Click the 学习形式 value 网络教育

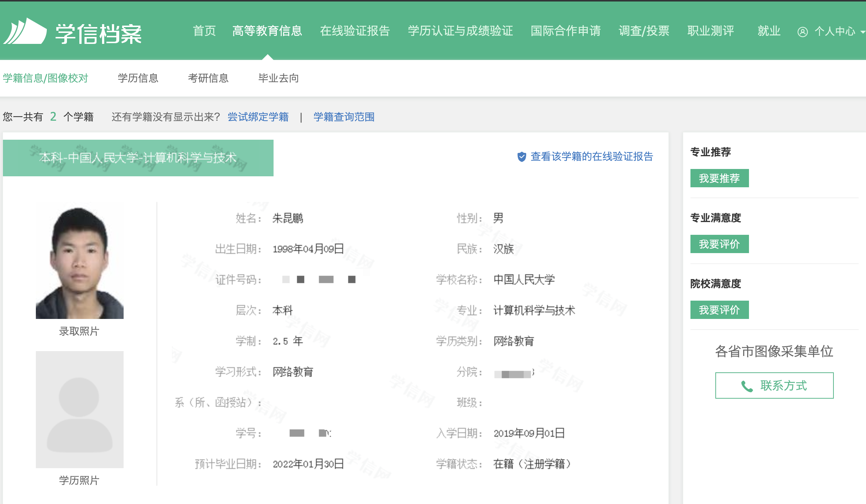click(x=293, y=372)
